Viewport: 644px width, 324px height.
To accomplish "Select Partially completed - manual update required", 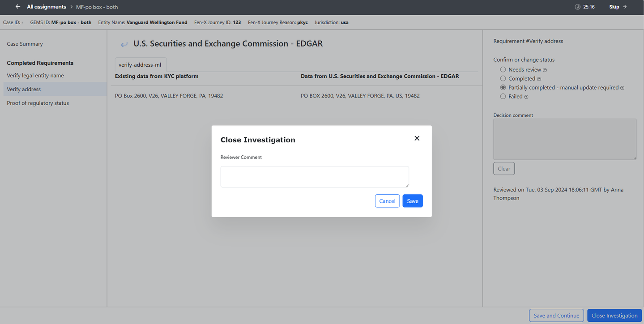I will click(503, 87).
